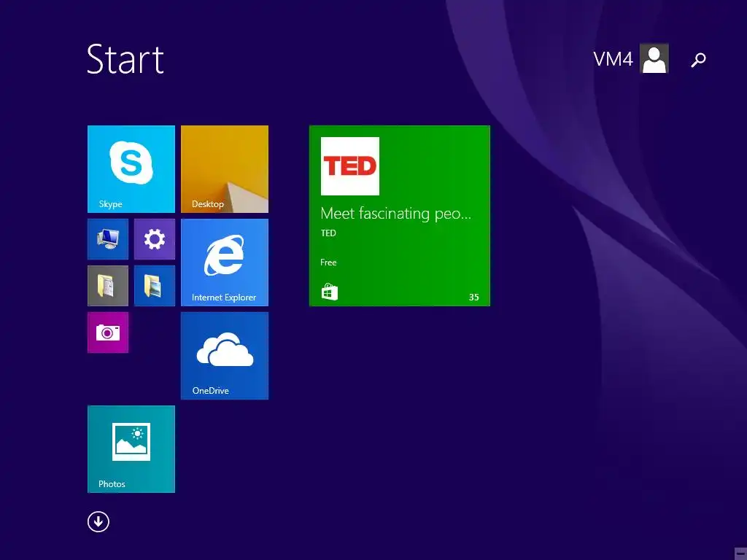Click the VM4 account name
The height and width of the screenshot is (560, 747).
click(x=613, y=59)
